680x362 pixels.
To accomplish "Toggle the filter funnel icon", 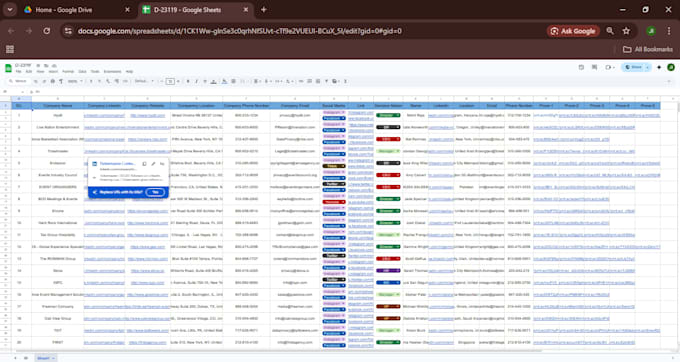I will coord(326,81).
